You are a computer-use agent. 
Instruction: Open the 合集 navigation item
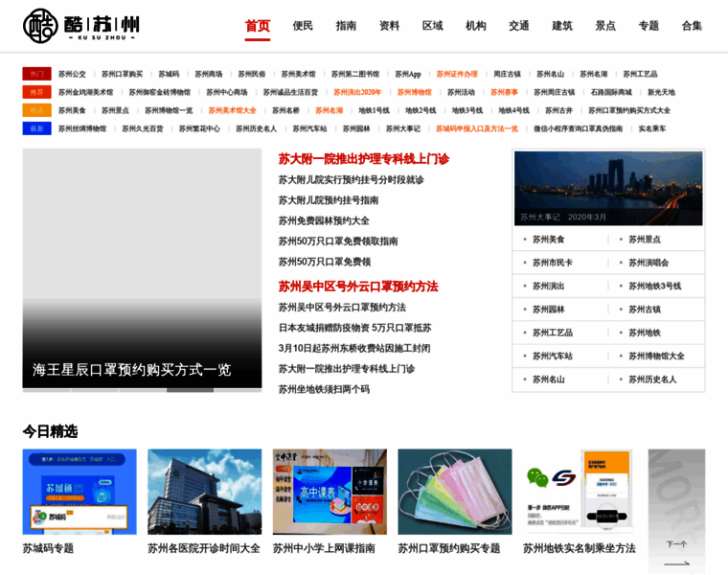692,26
